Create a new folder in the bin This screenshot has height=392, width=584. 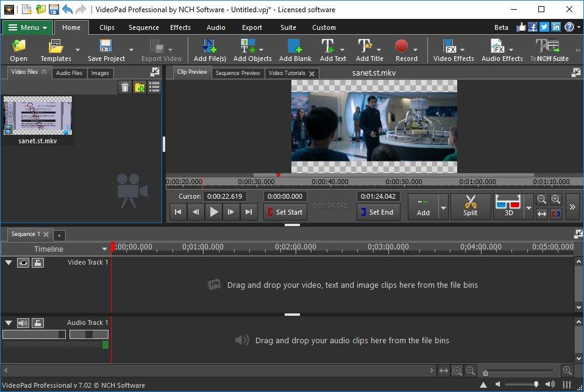coord(140,87)
